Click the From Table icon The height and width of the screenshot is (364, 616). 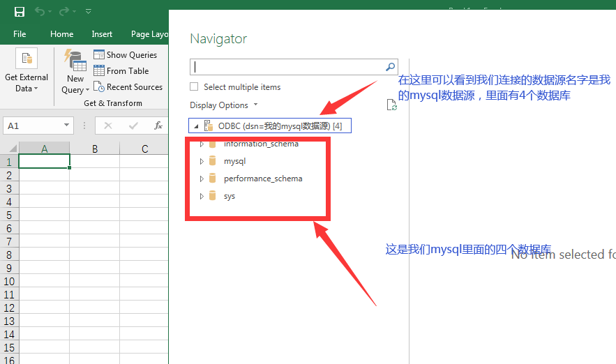tap(99, 70)
